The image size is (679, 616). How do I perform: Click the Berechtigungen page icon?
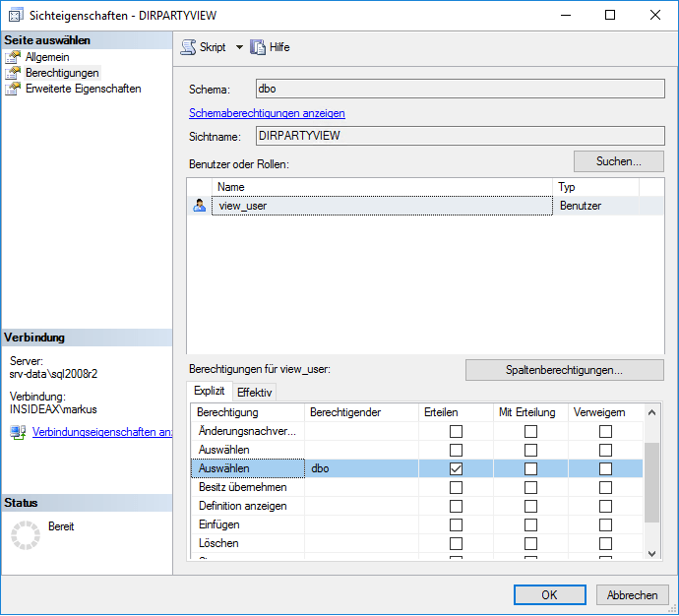(13, 73)
